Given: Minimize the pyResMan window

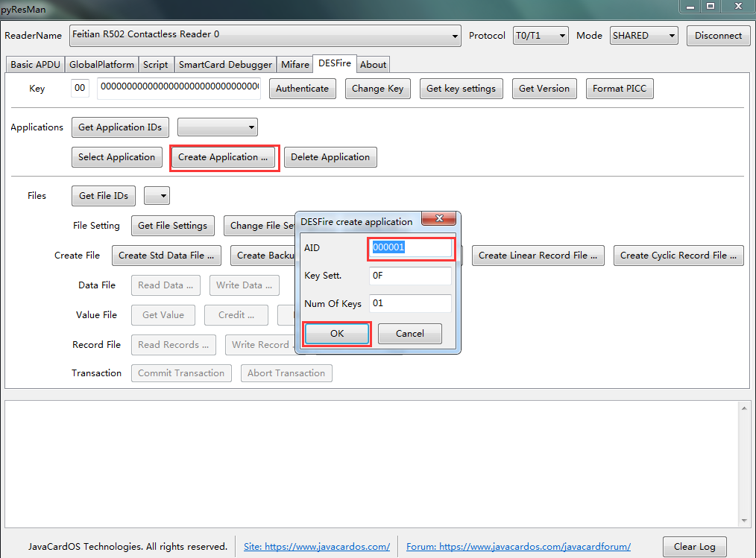Looking at the screenshot, I should pyautogui.click(x=690, y=6).
